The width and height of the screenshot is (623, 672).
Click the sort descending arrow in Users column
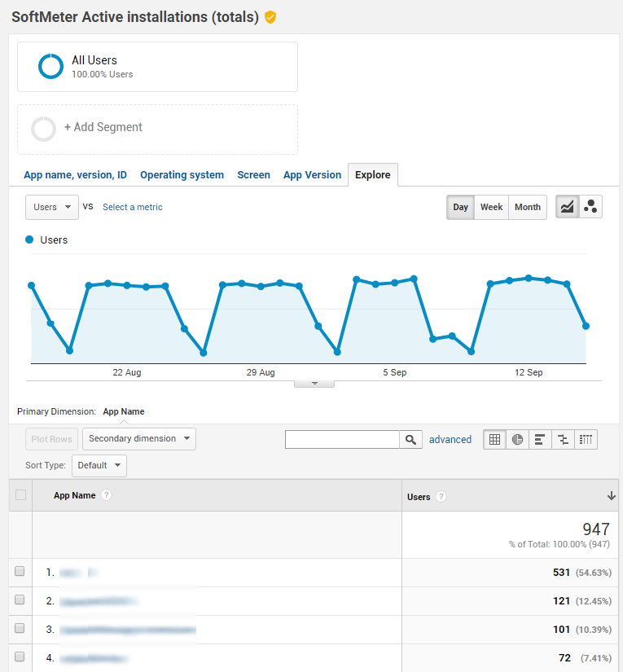612,496
